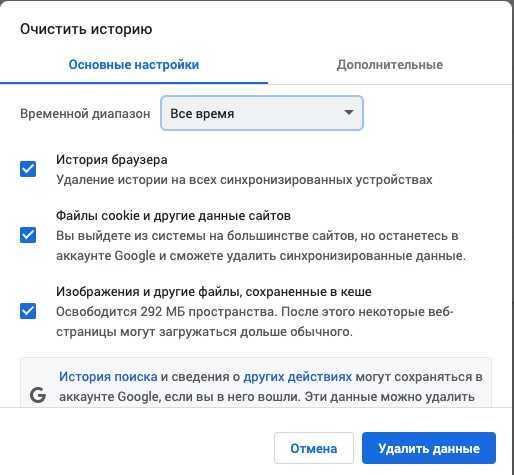
Task: Open the История поиска link
Action: 108,377
